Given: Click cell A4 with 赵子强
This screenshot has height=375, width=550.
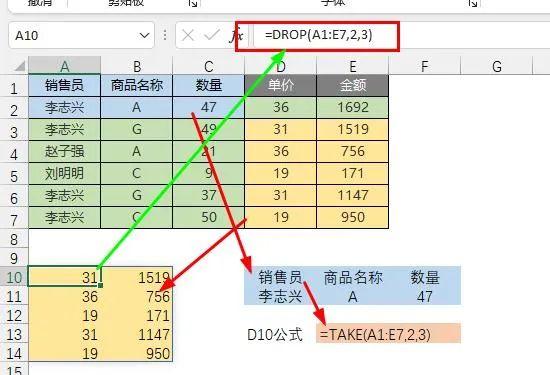Looking at the screenshot, I should click(65, 151).
